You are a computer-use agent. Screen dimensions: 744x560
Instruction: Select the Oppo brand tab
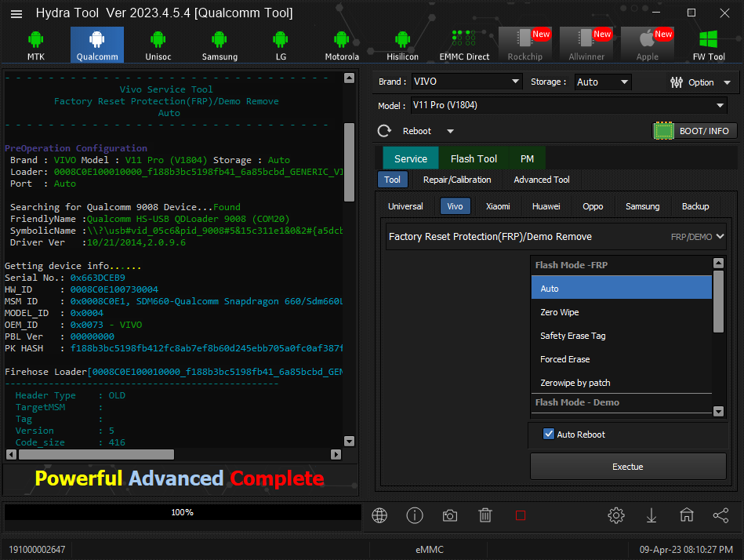click(x=593, y=206)
